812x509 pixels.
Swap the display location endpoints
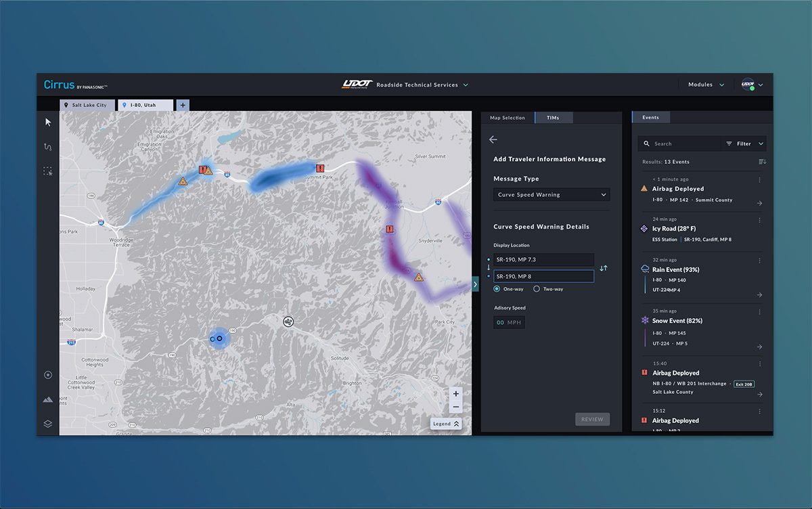point(604,268)
